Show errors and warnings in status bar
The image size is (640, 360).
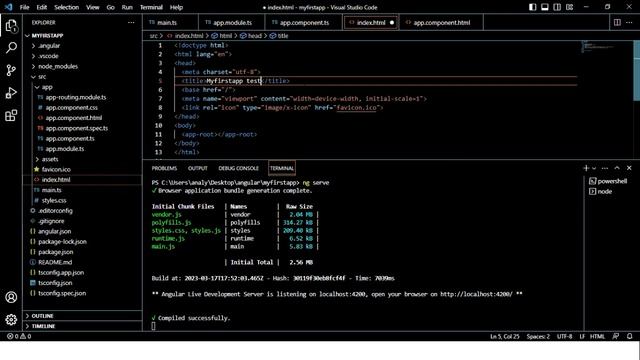point(19,336)
